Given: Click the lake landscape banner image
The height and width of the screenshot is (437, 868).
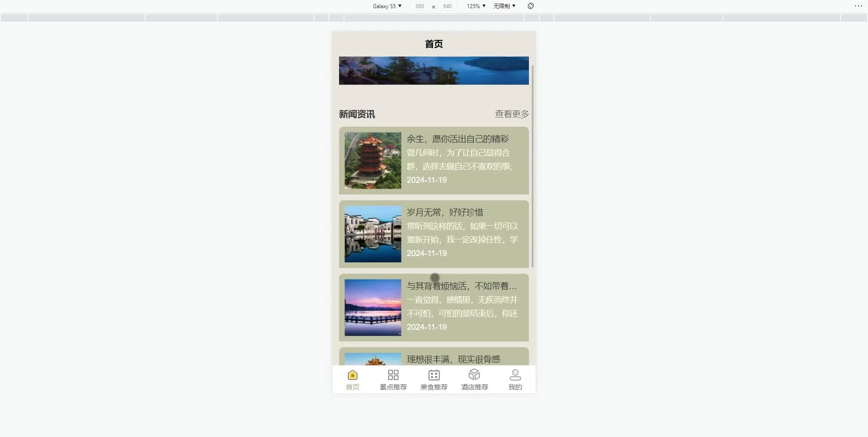Looking at the screenshot, I should point(434,71).
